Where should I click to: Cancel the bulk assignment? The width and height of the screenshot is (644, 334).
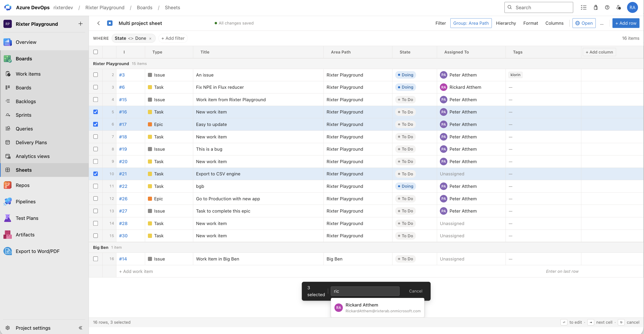pyautogui.click(x=416, y=291)
